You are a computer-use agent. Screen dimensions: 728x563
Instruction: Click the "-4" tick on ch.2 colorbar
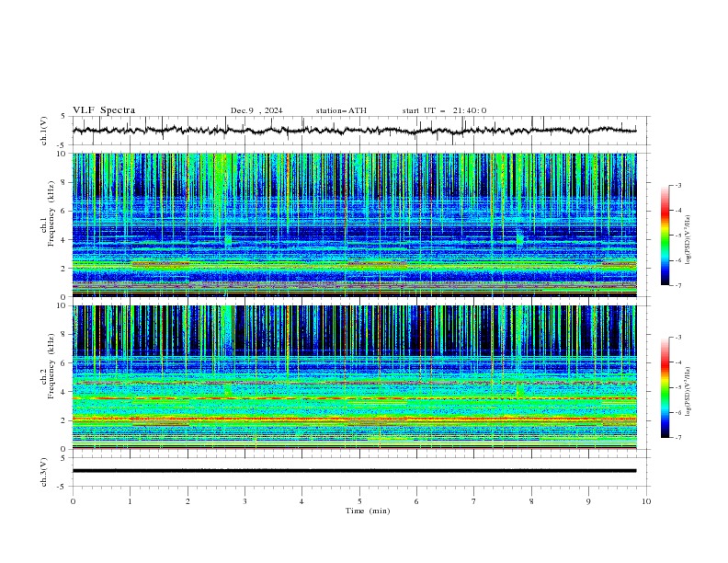point(678,362)
